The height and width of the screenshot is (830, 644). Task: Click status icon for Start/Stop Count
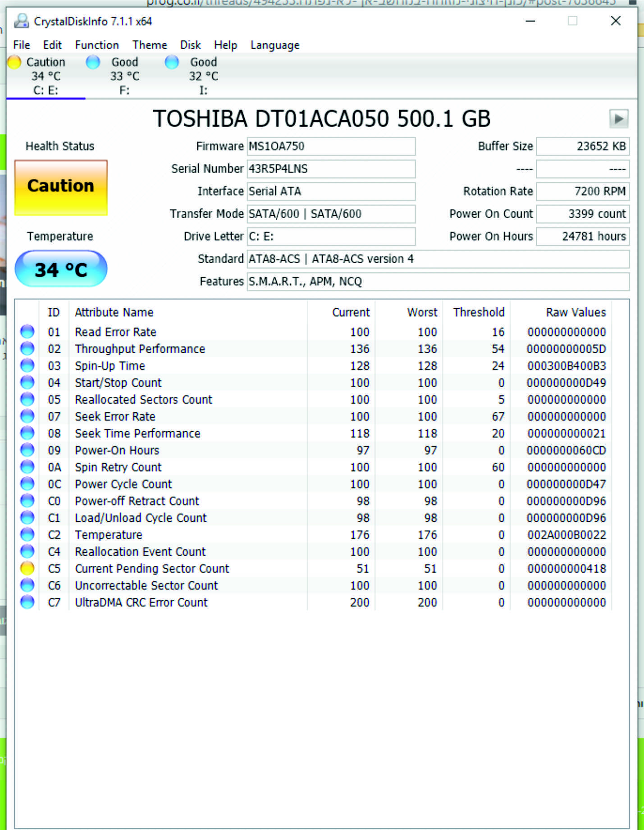(27, 382)
